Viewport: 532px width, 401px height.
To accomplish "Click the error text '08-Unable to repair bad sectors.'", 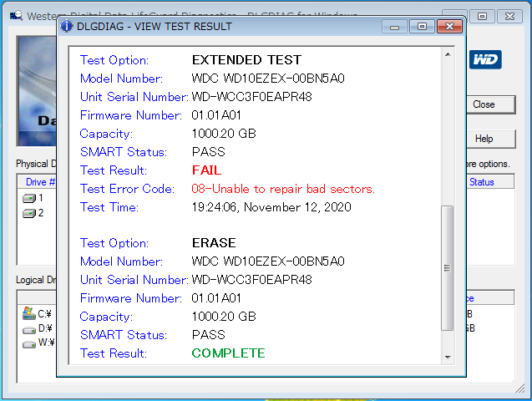I will point(283,189).
